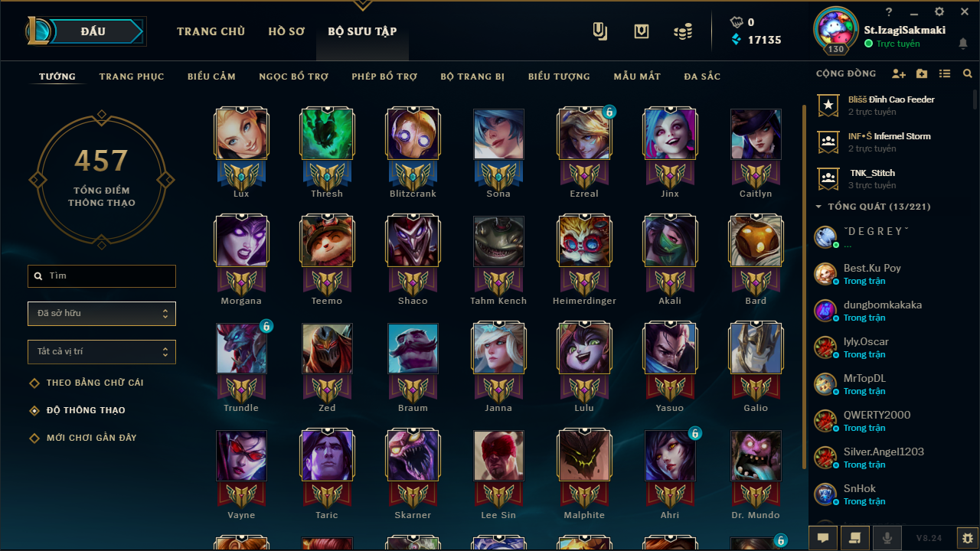Viewport: 980px width, 551px height.
Task: Open friends list sort options icon
Action: (x=945, y=74)
